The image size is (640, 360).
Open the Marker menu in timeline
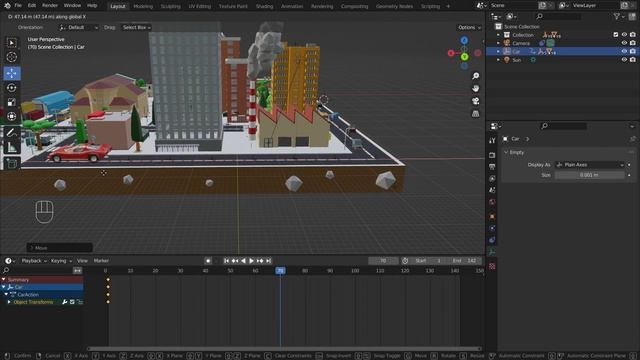pos(101,261)
